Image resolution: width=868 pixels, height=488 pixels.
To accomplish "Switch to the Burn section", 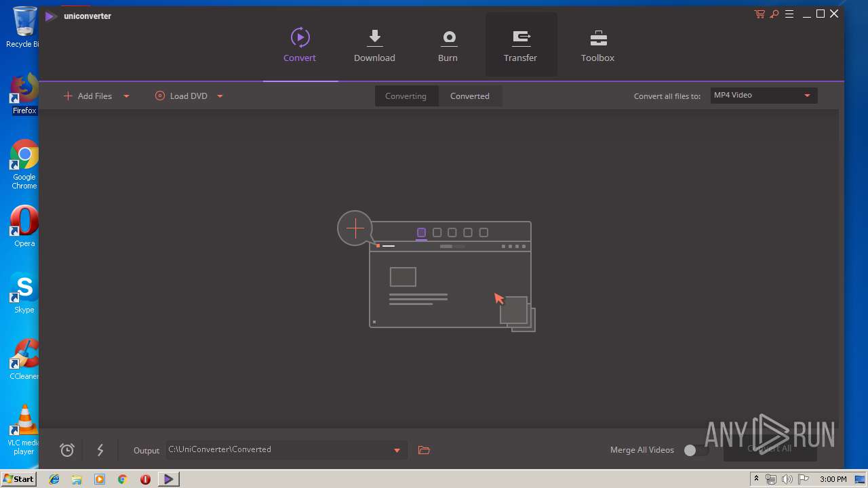I will tap(448, 45).
